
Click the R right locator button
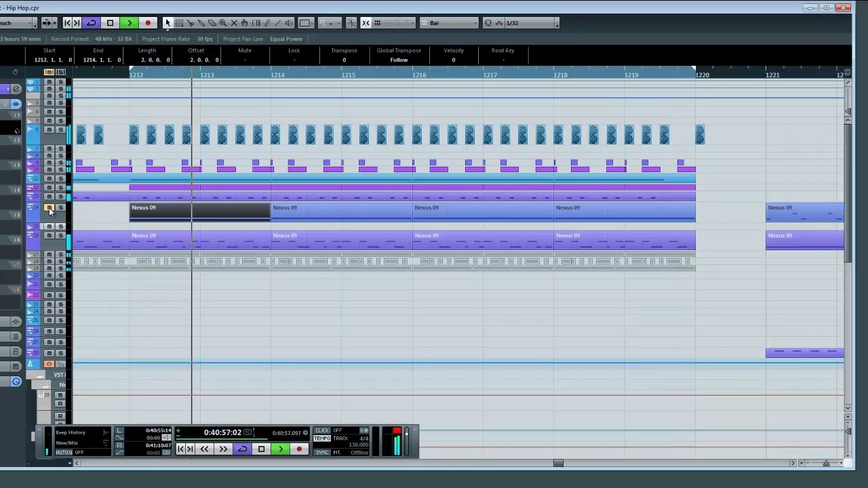119,445
